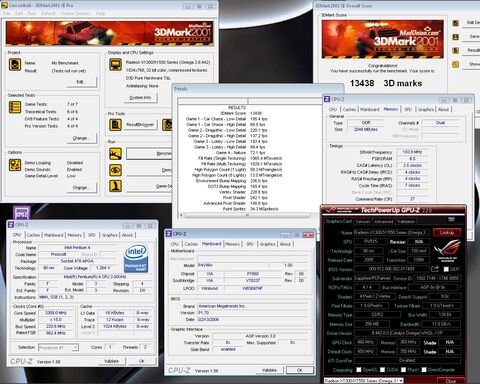480x384 pixels.
Task: Click ResultBrowser button in Pro Tools
Action: point(140,125)
